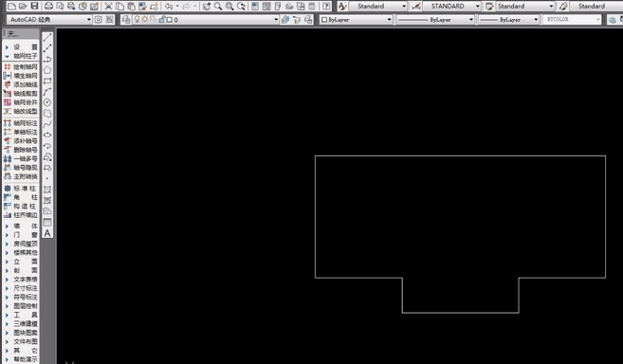Select the Polygon draw tool
The width and height of the screenshot is (623, 364).
pos(47,70)
